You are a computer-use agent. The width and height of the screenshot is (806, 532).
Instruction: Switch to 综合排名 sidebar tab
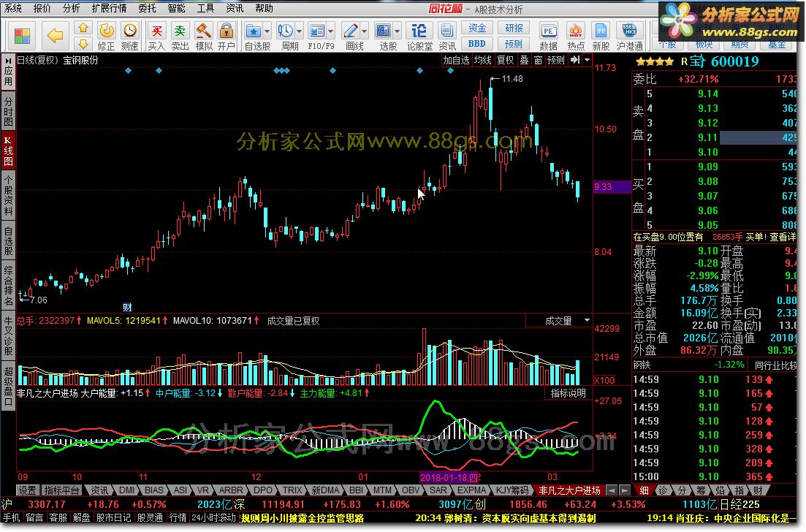(x=8, y=286)
